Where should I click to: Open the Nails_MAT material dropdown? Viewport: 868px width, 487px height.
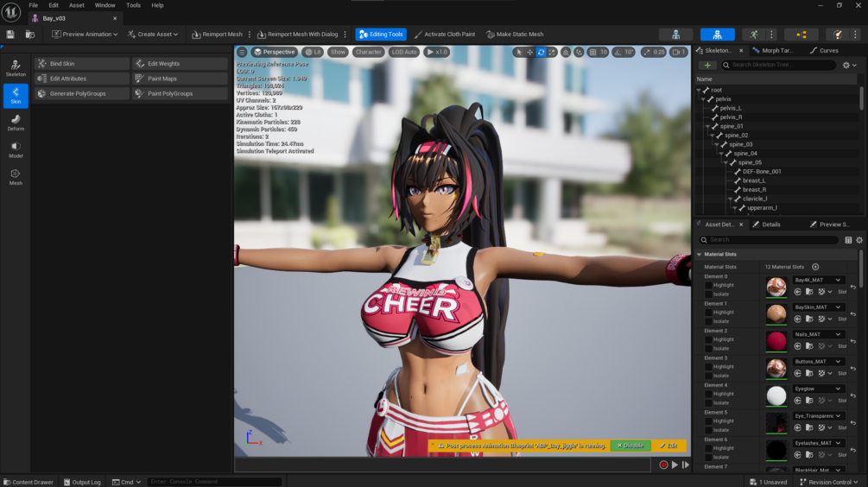(x=818, y=334)
